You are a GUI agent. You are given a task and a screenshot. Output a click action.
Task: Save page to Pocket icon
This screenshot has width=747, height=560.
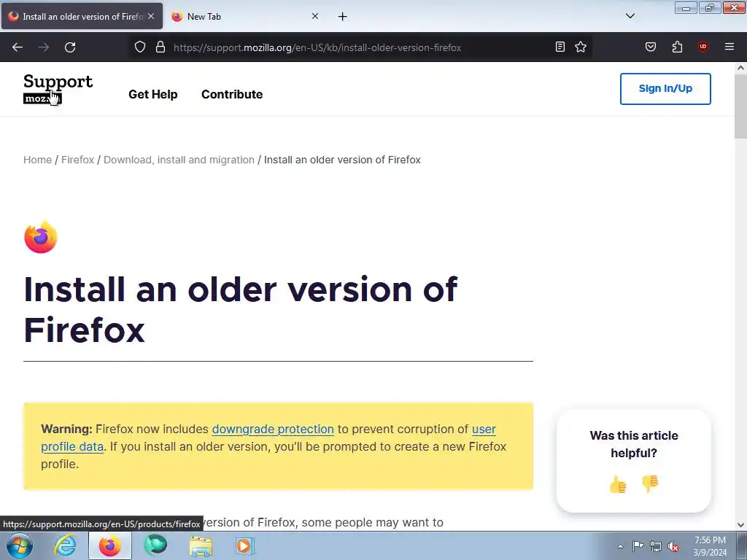click(650, 47)
